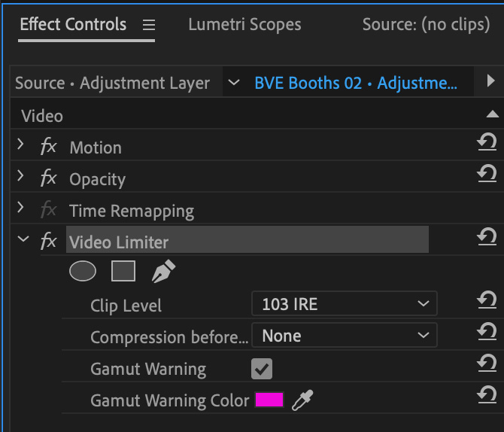The width and height of the screenshot is (504, 432).
Task: Expand the Motion effect properties
Action: (x=20, y=145)
